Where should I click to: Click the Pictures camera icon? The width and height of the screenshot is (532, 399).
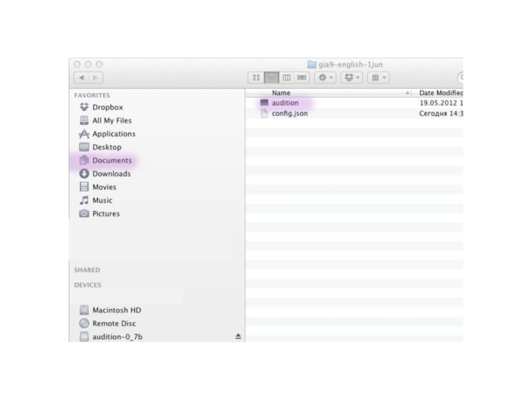coord(84,213)
